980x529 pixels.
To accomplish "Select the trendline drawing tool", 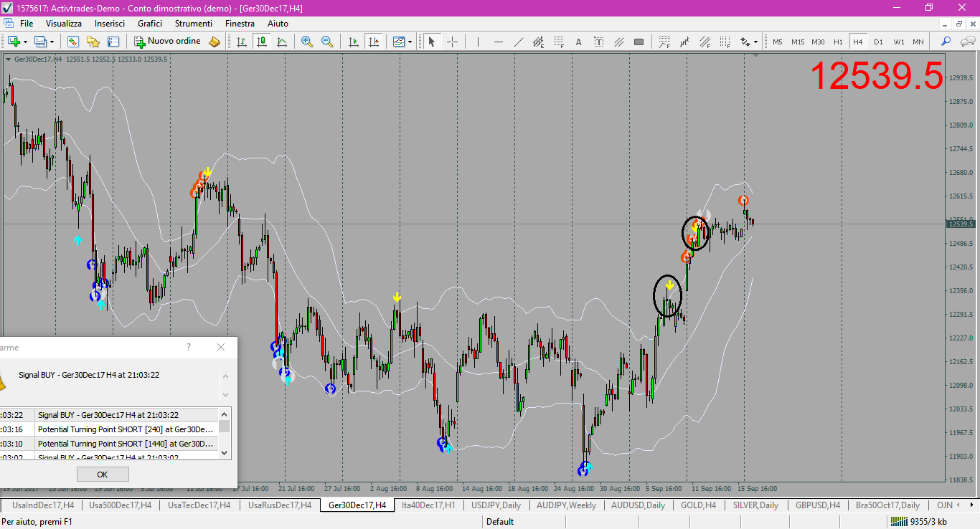I will coord(518,42).
